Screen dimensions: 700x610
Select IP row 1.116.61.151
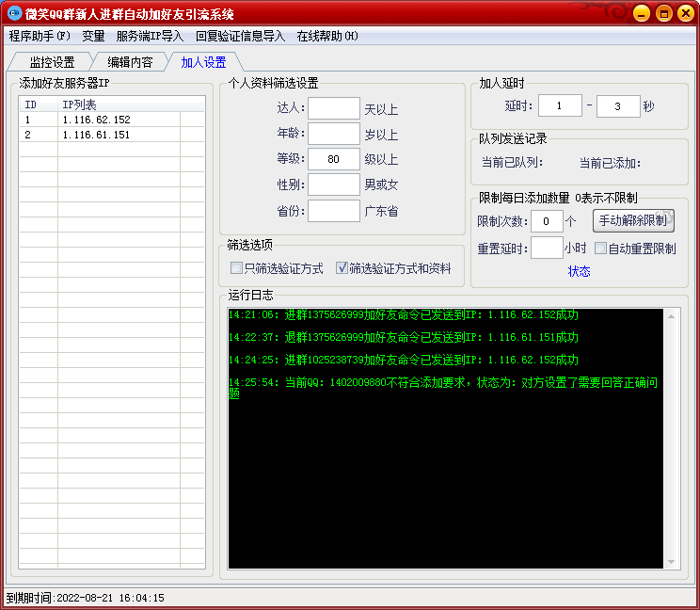click(x=112, y=135)
